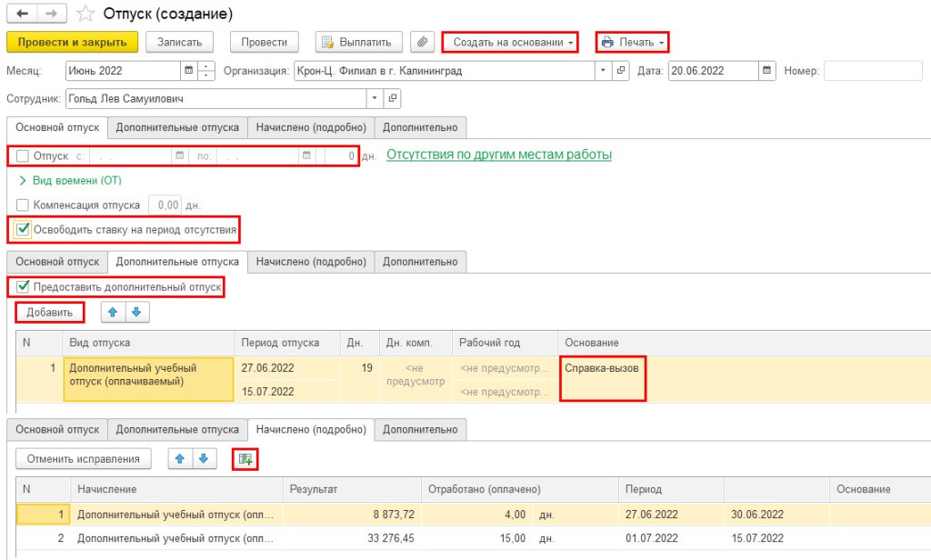This screenshot has width=931, height=560.
Task: Click the compensation days field showing 0,00
Action: coord(165,205)
